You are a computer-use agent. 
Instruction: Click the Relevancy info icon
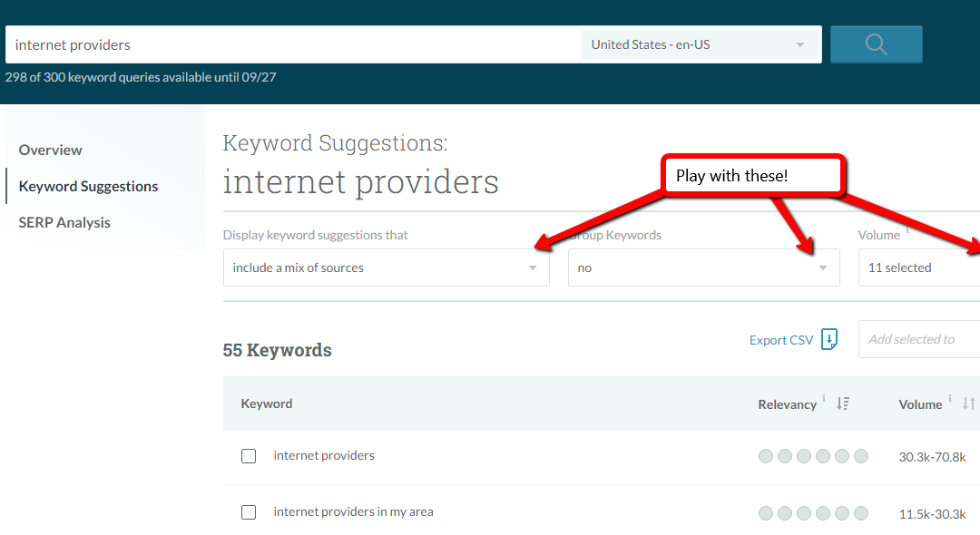click(x=824, y=398)
